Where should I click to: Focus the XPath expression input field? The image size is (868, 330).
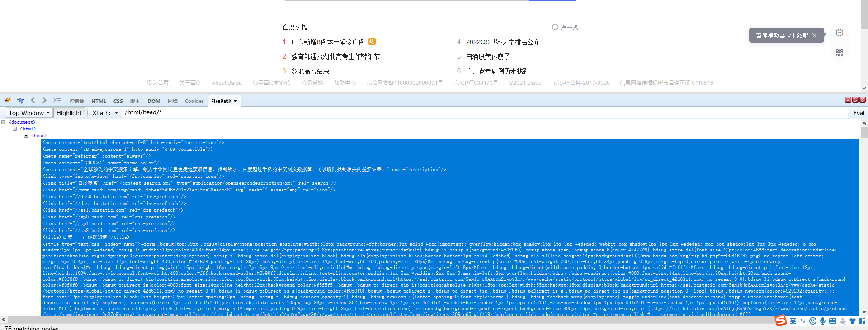pos(485,112)
